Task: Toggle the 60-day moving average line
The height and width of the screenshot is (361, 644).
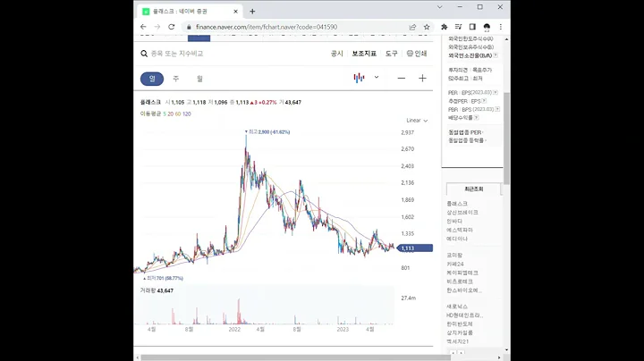Action: 178,114
